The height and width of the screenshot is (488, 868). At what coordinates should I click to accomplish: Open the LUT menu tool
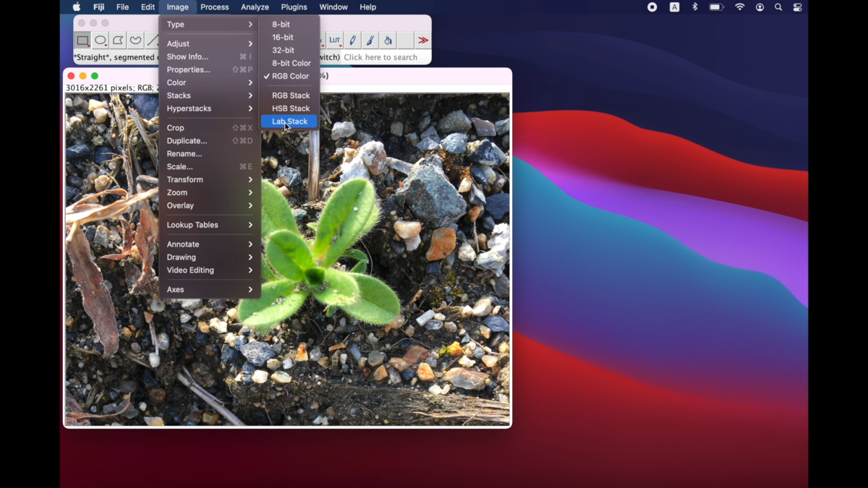(335, 40)
